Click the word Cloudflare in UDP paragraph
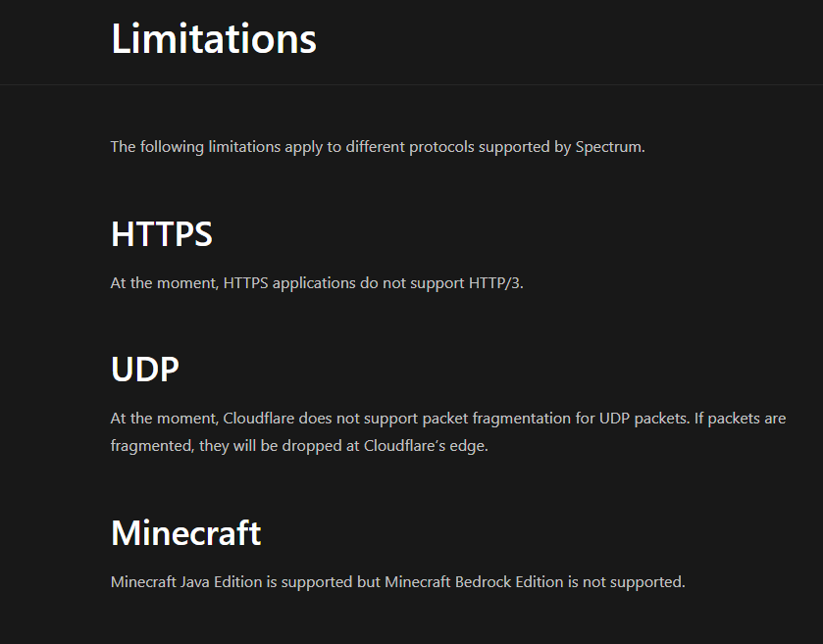 [x=259, y=419]
